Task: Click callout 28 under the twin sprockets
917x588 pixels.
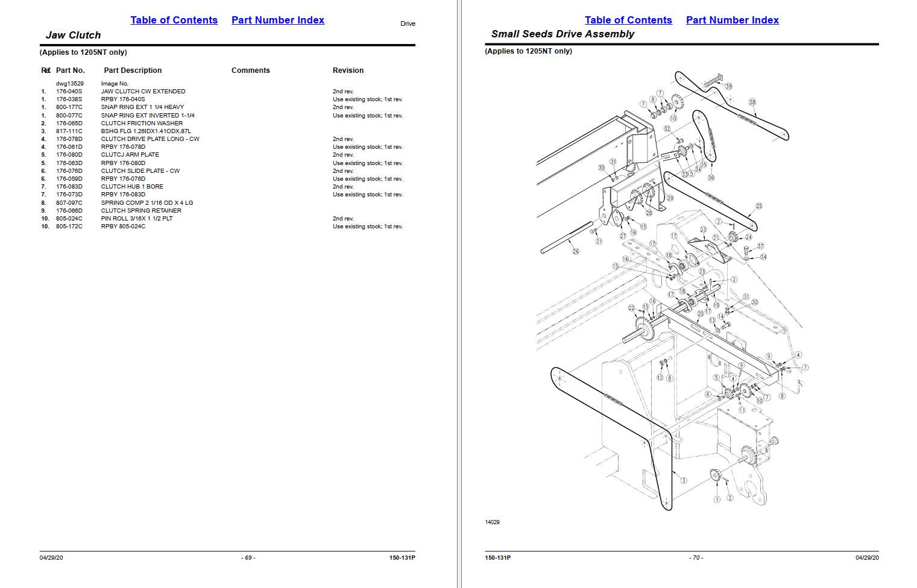Action: pyautogui.click(x=649, y=213)
